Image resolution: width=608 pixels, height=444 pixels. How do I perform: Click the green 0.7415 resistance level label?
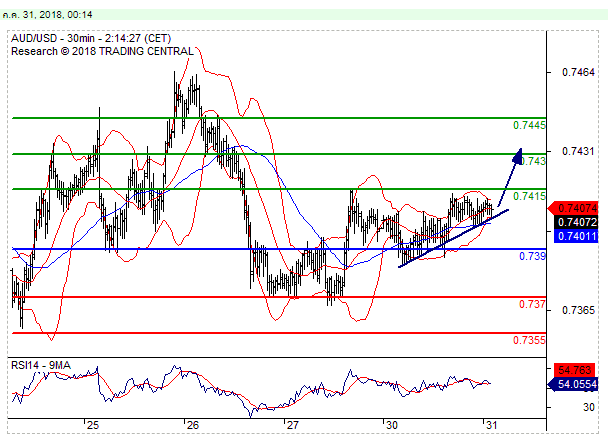pyautogui.click(x=529, y=196)
